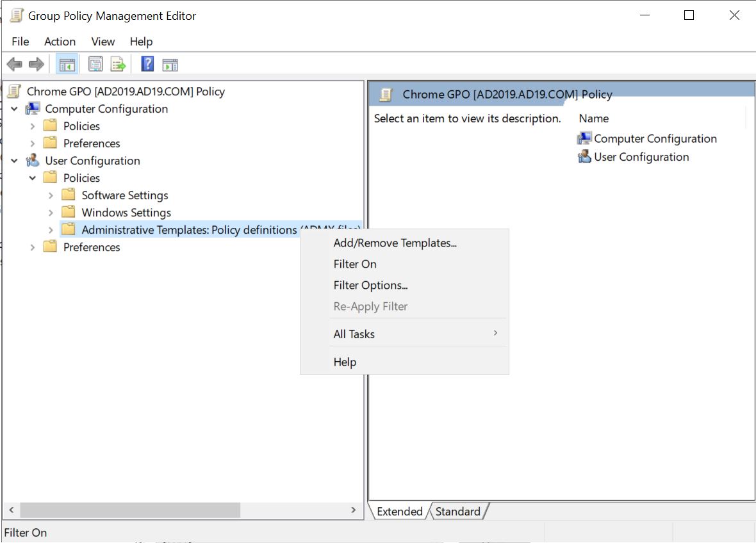
Task: Click the tree pane horizontal scrollbar right arrow
Action: point(353,510)
